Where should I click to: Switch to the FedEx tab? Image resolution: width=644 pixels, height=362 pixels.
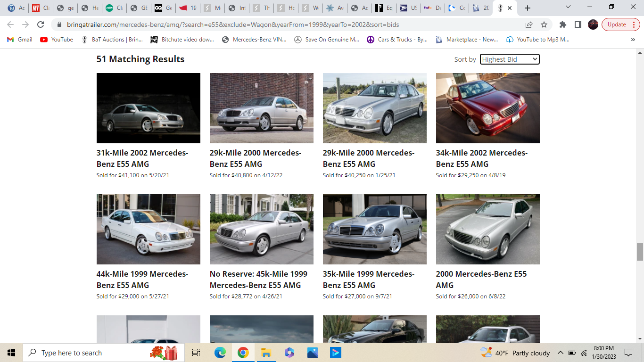[x=432, y=8]
